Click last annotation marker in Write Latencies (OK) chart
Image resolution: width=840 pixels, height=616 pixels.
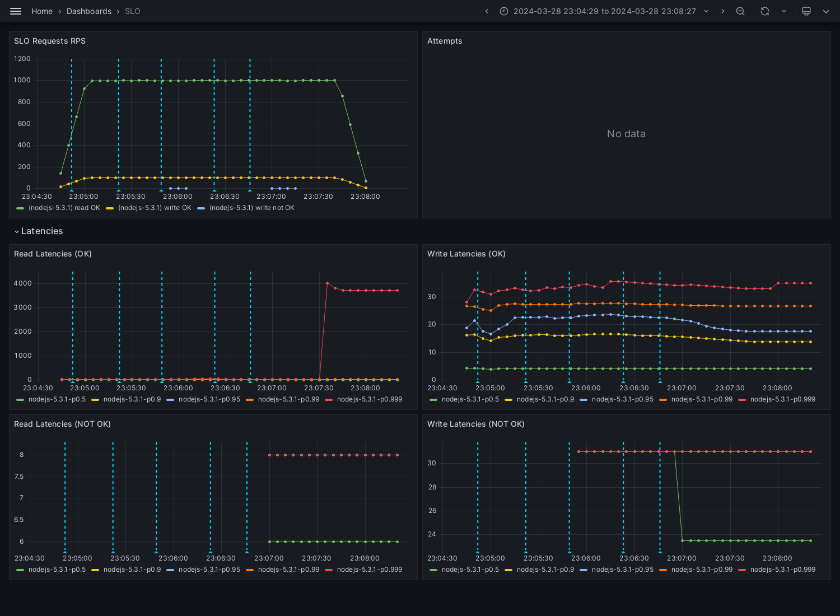point(660,382)
